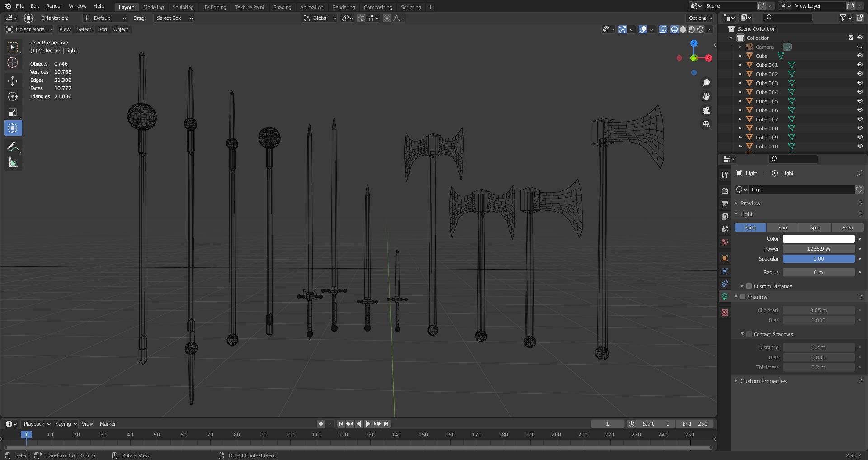Viewport: 868px width, 460px height.
Task: Adjust the Specular slider
Action: click(819, 259)
